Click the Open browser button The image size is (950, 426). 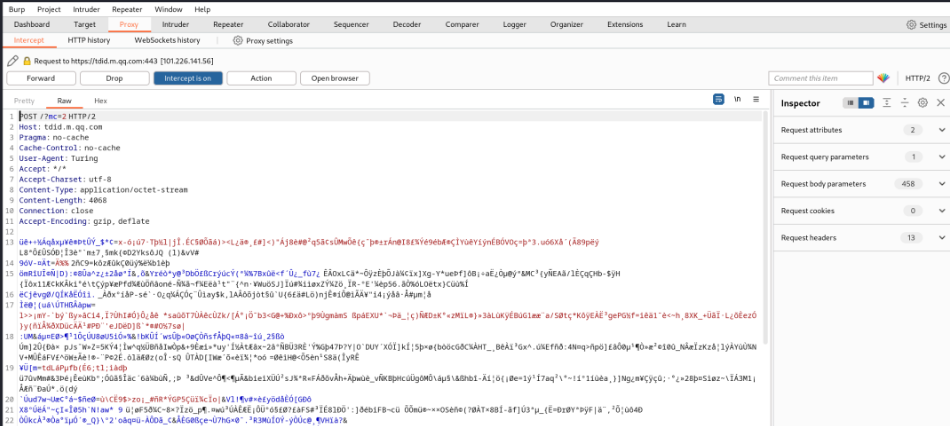[335, 78]
